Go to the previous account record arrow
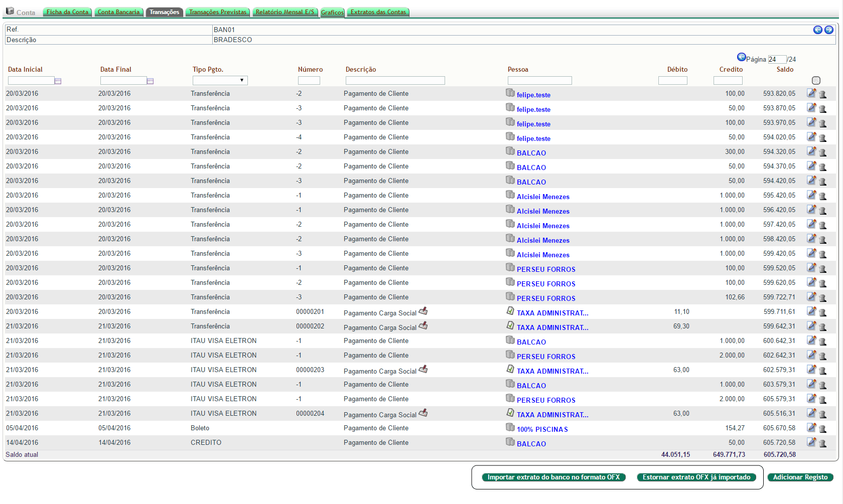843x504 pixels. pos(817,30)
